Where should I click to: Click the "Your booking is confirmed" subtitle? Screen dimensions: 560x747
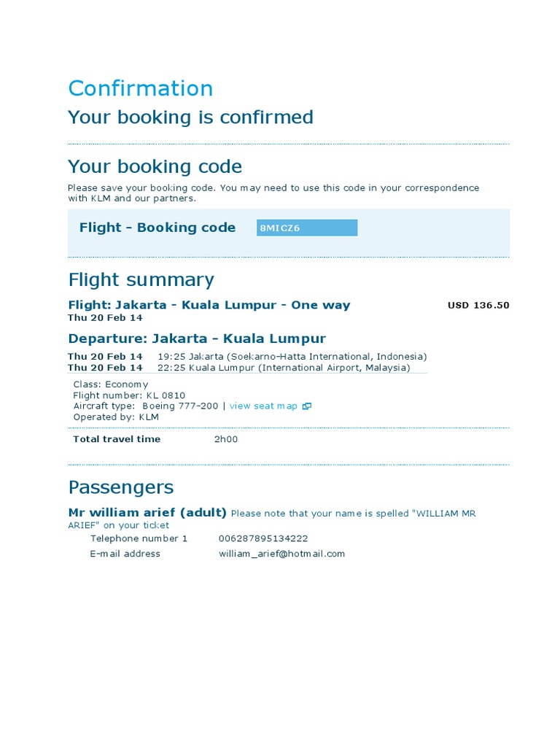[190, 117]
